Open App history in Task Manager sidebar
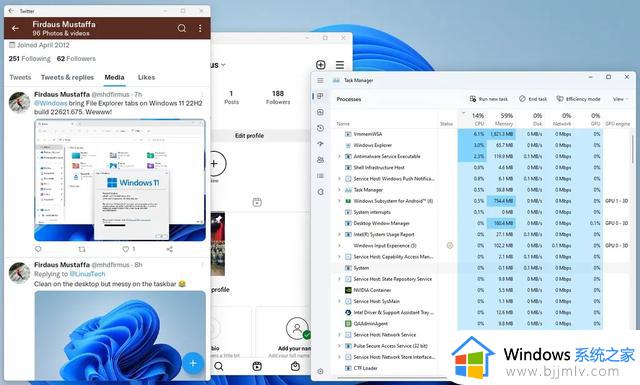Screen dimensions: 640x385 pos(320,128)
